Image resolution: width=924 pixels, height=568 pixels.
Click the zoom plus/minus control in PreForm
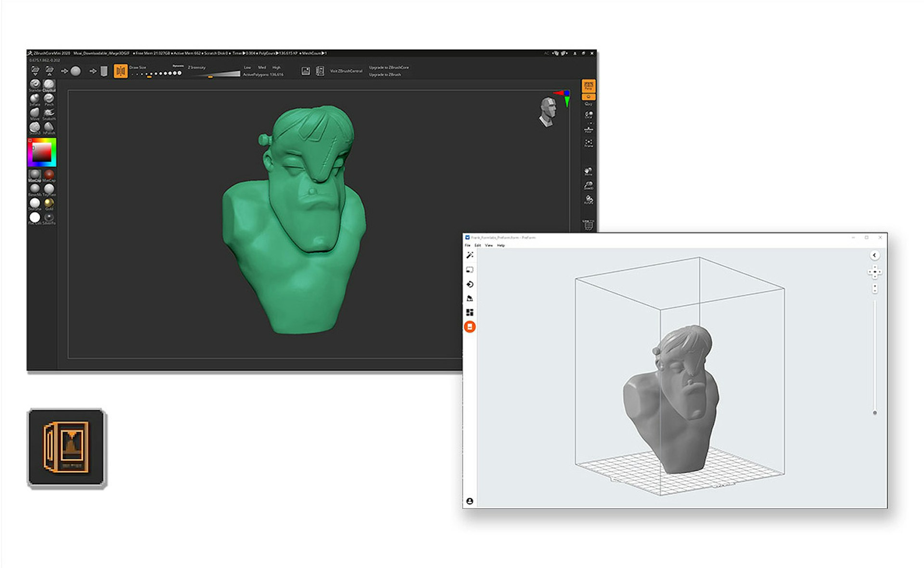click(x=874, y=288)
